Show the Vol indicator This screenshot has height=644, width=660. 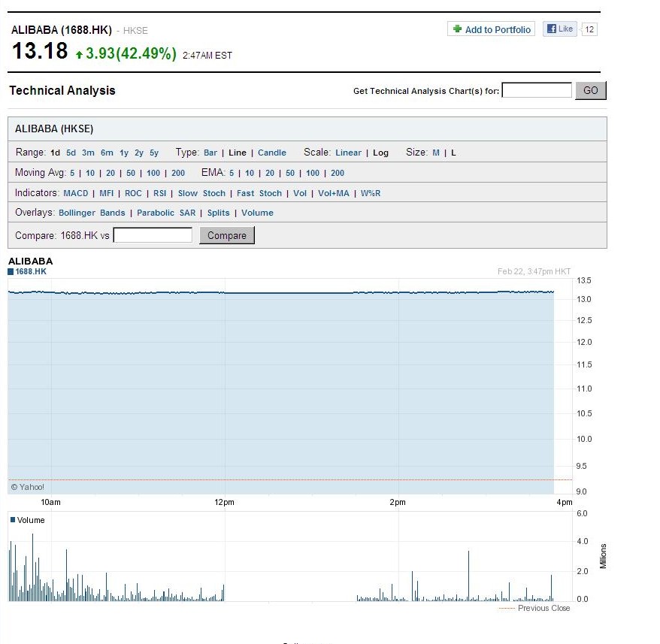point(300,193)
